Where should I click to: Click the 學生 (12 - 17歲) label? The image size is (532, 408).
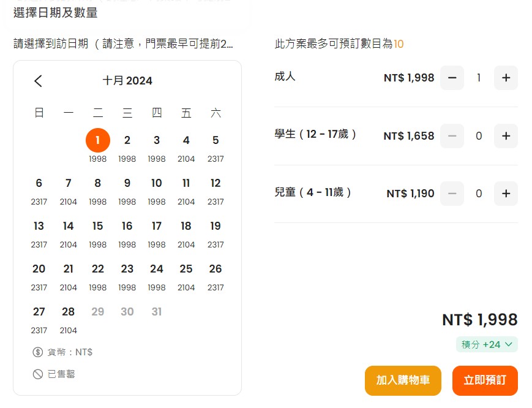[x=315, y=134]
